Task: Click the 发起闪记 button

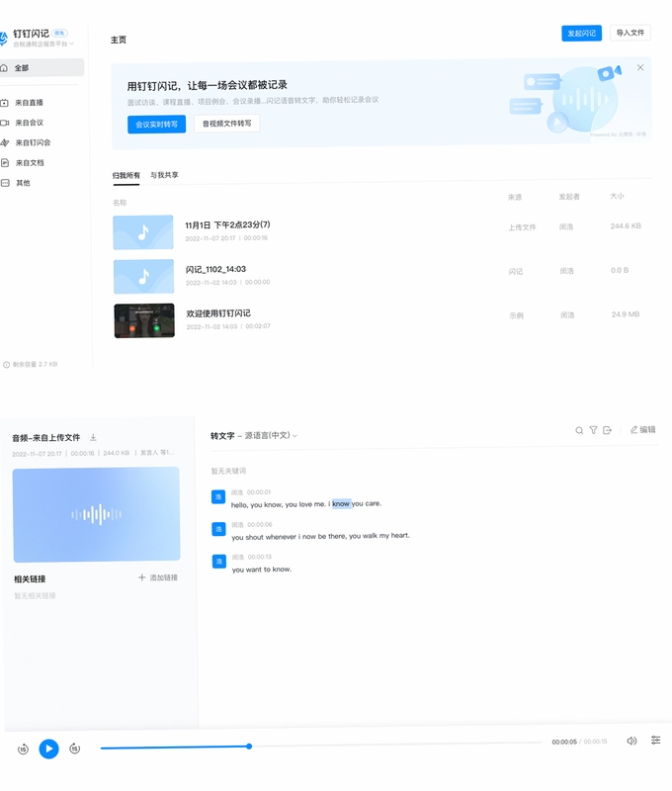Action: (x=582, y=34)
